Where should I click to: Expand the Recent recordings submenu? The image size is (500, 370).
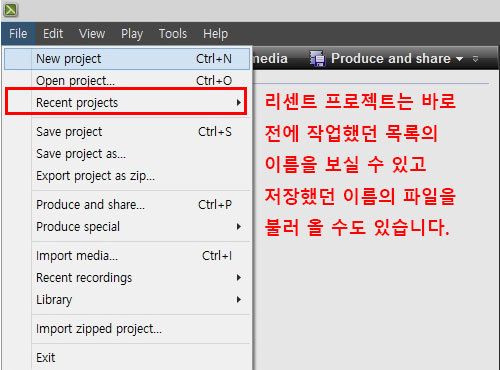127,278
